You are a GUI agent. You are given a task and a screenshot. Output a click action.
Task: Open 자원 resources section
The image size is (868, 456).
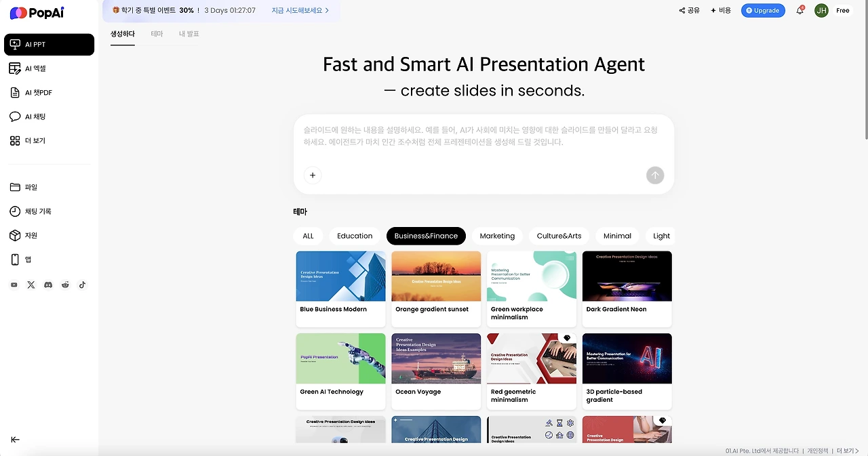pos(49,235)
